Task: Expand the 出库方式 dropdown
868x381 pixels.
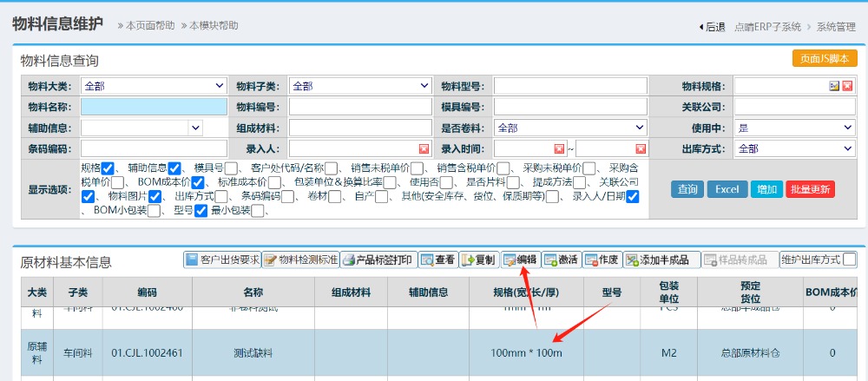Action: pyautogui.click(x=794, y=149)
